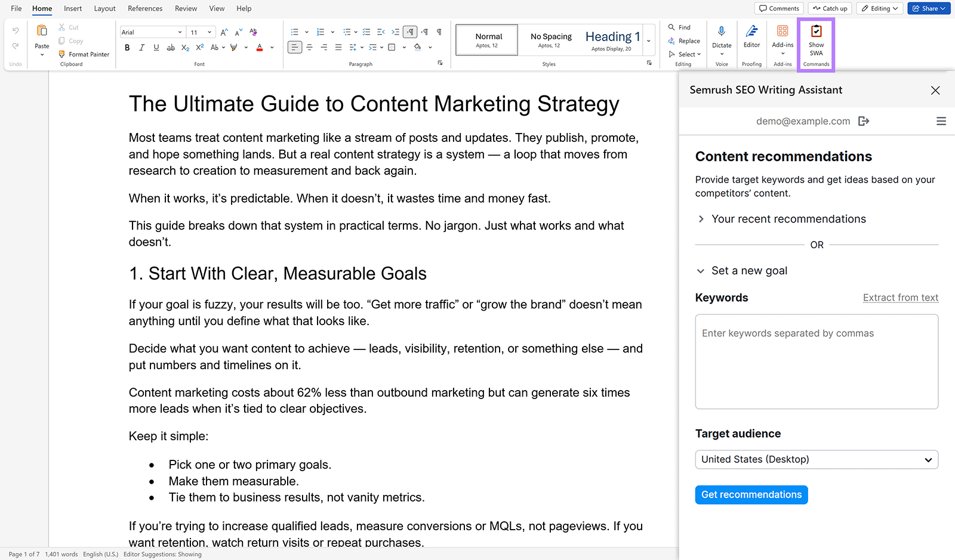The height and width of the screenshot is (560, 955).
Task: Apply bold formatting to text
Action: tap(127, 47)
